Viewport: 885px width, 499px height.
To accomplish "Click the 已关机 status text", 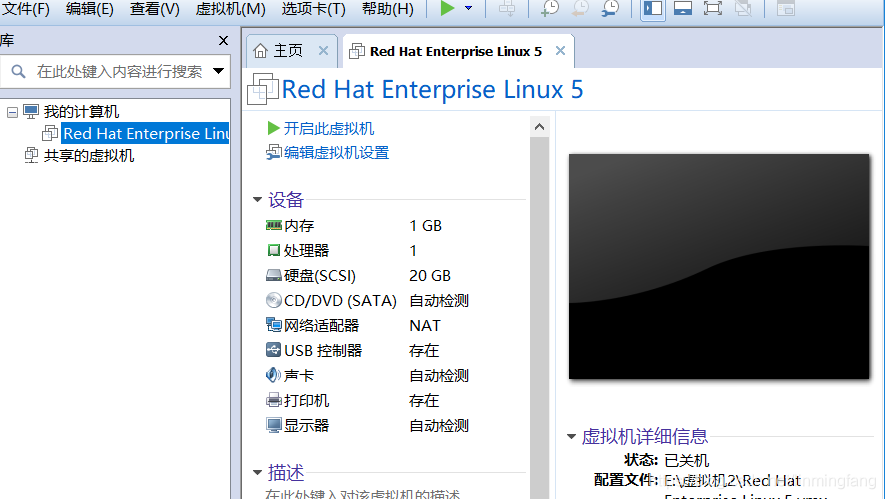I will pyautogui.click(x=686, y=460).
